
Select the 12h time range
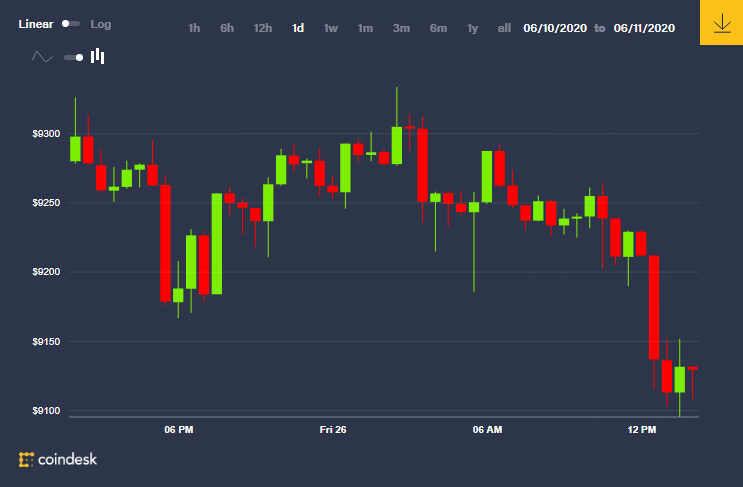(263, 28)
